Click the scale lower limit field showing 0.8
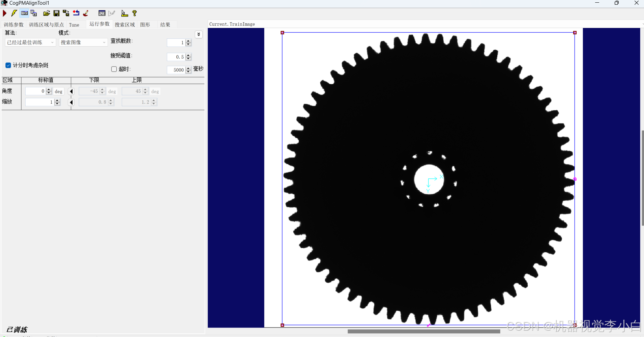This screenshot has height=337, width=644. pyautogui.click(x=93, y=102)
